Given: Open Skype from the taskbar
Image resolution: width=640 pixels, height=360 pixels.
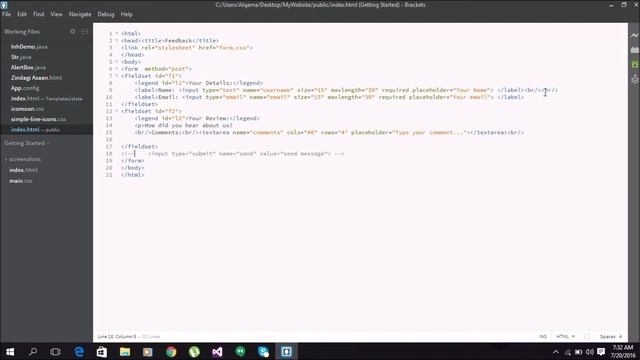Looking at the screenshot, I should click(263, 351).
